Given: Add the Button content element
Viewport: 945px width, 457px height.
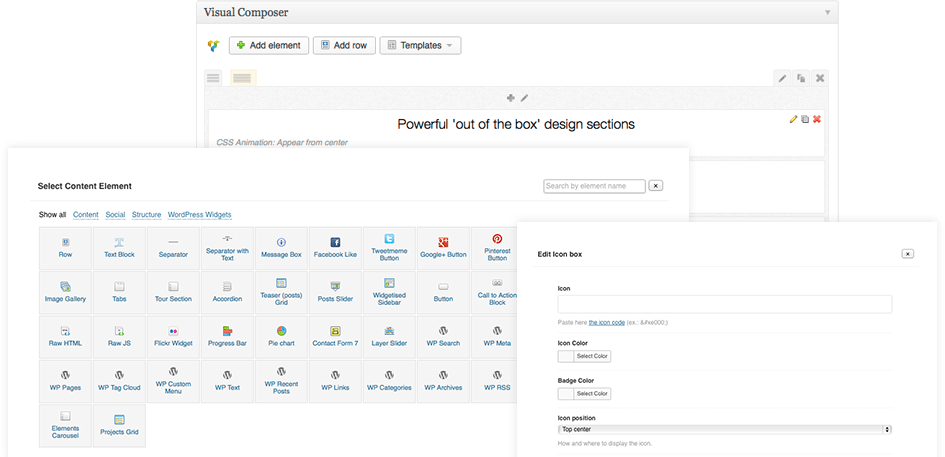Looking at the screenshot, I should click(444, 292).
